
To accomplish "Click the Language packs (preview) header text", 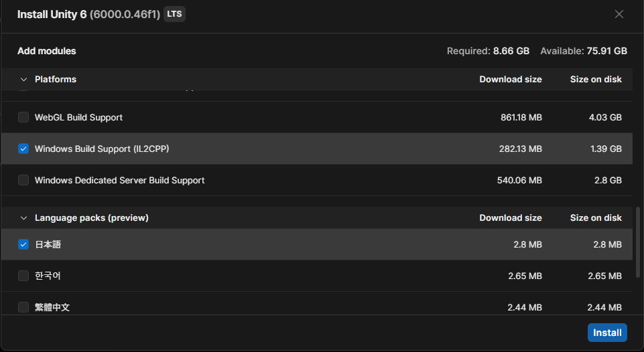I will [92, 218].
